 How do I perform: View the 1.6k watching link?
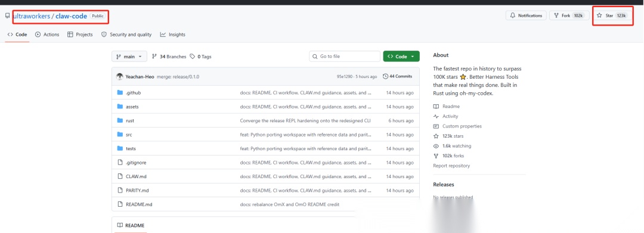[452, 146]
